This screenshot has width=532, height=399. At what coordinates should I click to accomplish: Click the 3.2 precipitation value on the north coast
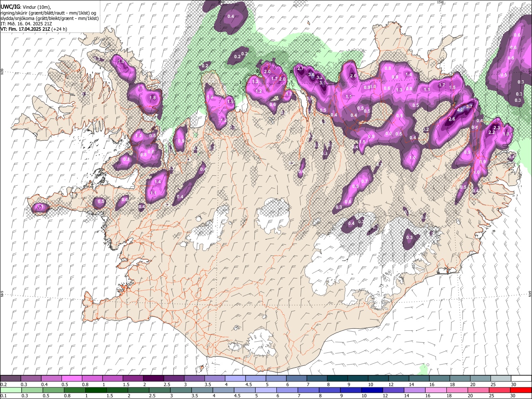tap(320, 78)
